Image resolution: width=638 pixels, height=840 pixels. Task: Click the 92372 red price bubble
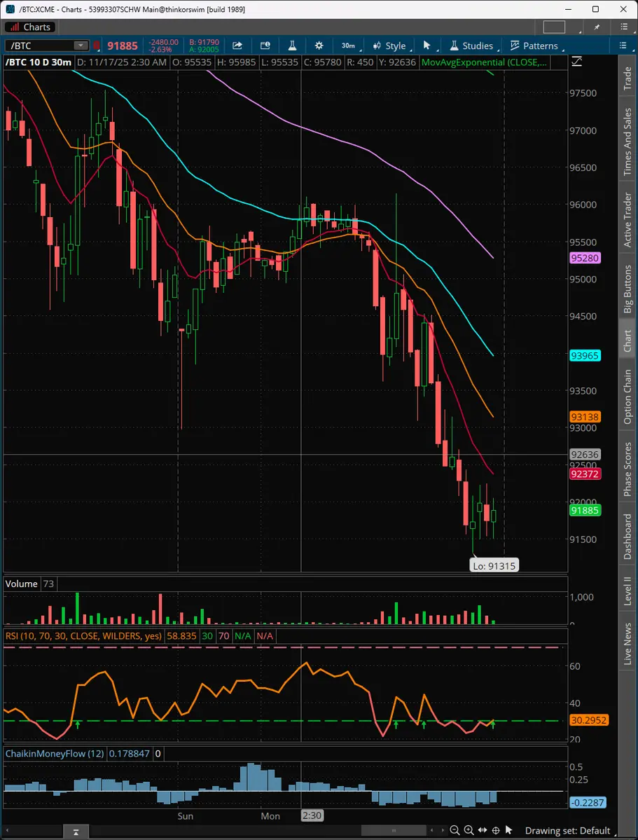585,474
